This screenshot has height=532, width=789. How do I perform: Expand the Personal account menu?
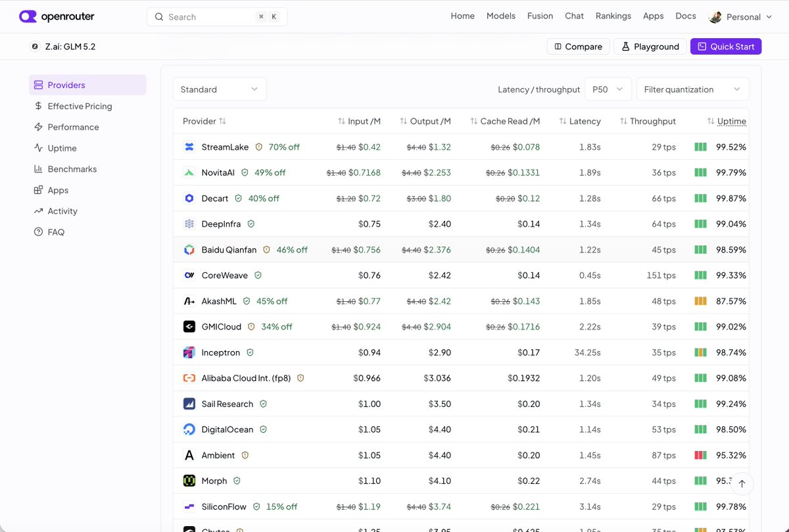tap(740, 17)
